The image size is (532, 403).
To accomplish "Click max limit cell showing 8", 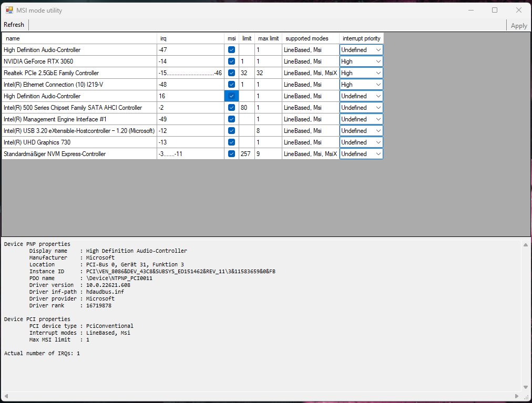I will [268, 131].
